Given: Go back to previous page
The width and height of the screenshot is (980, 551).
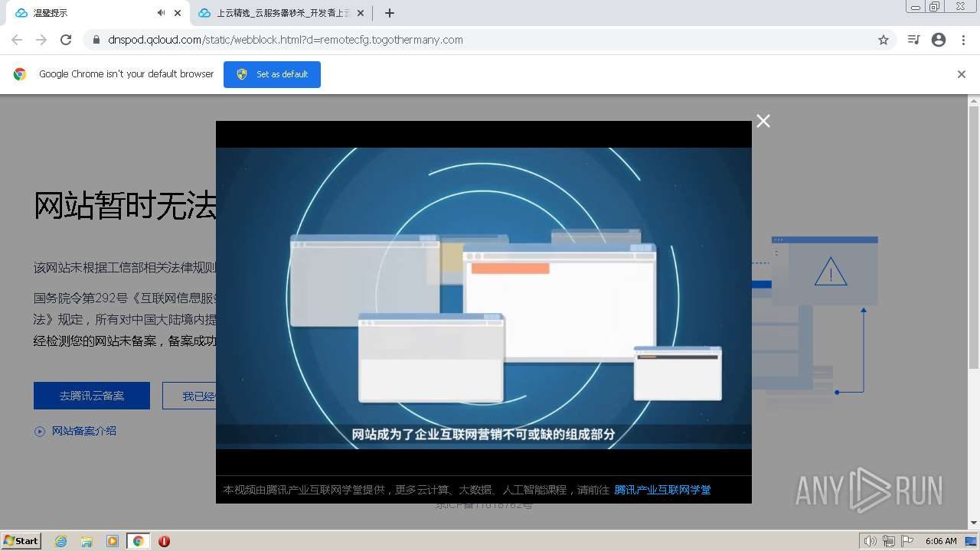Looking at the screenshot, I should tap(17, 40).
